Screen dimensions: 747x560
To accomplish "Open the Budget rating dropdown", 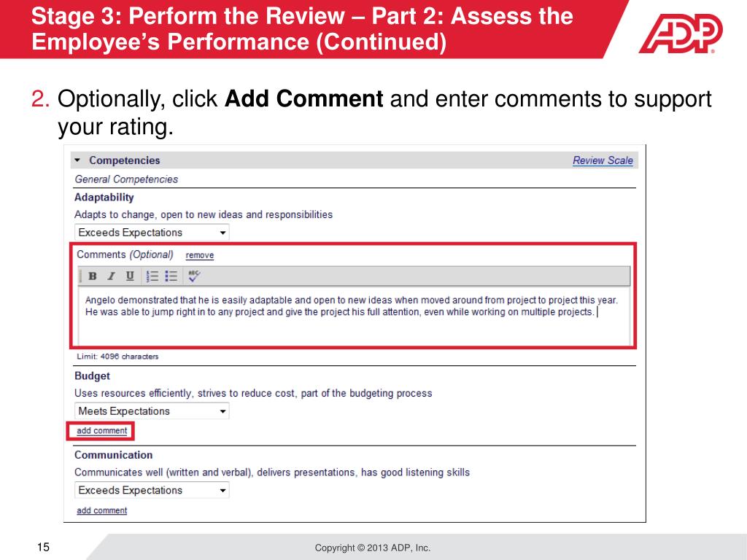I will (x=152, y=411).
